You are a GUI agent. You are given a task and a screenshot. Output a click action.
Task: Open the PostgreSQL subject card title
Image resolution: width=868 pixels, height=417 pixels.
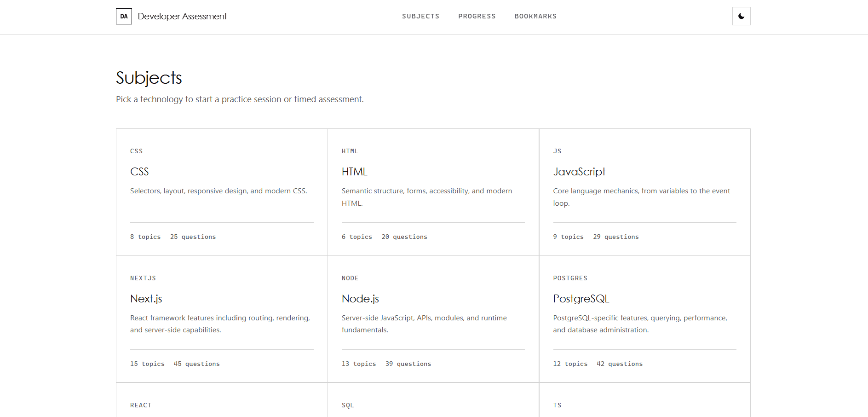pos(581,299)
